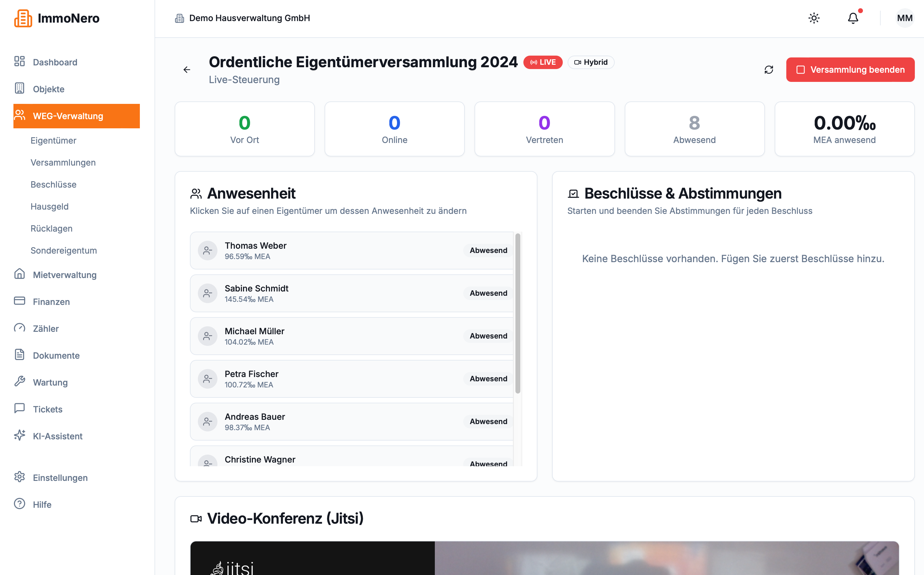Click Demo Hausverwaltung GmbH company name
924x575 pixels.
tap(250, 18)
